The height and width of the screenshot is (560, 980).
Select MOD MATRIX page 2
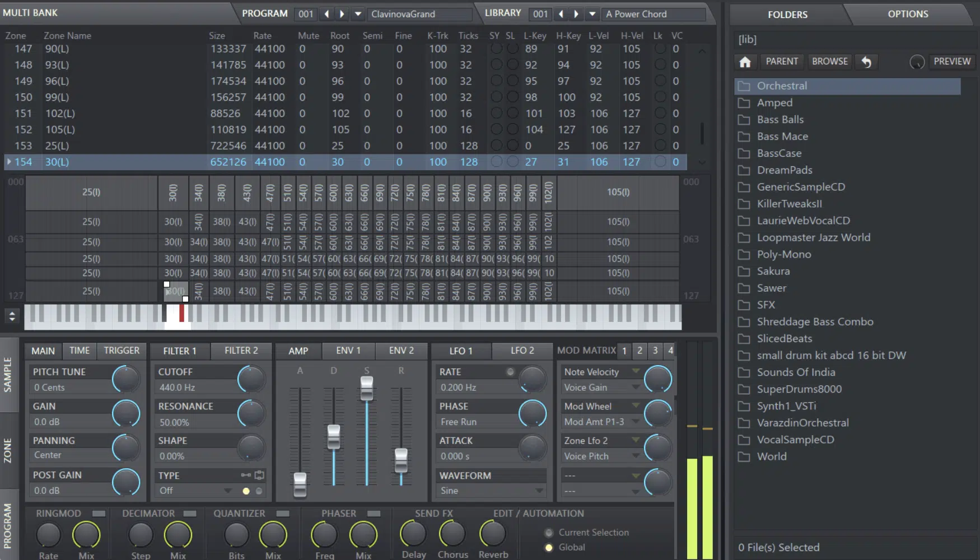coord(640,351)
